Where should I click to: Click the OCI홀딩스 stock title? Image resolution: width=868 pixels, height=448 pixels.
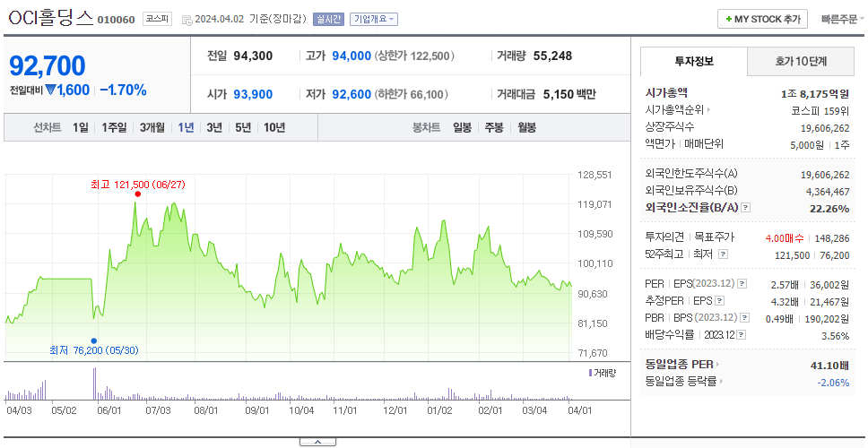pyautogui.click(x=51, y=18)
